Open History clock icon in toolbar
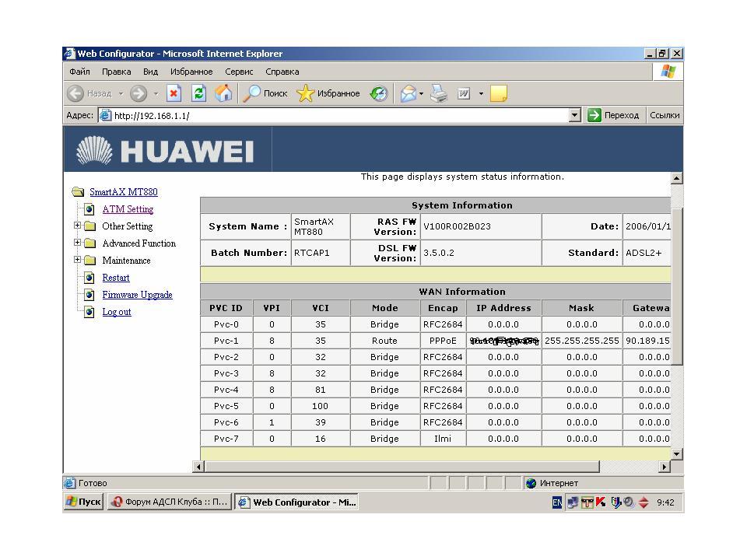This screenshot has height=560, width=747. (x=379, y=93)
